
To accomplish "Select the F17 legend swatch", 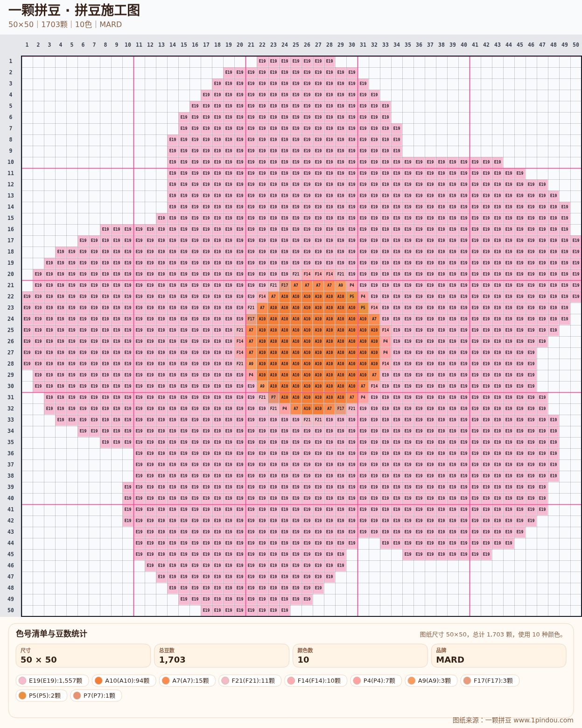I will pyautogui.click(x=467, y=681).
